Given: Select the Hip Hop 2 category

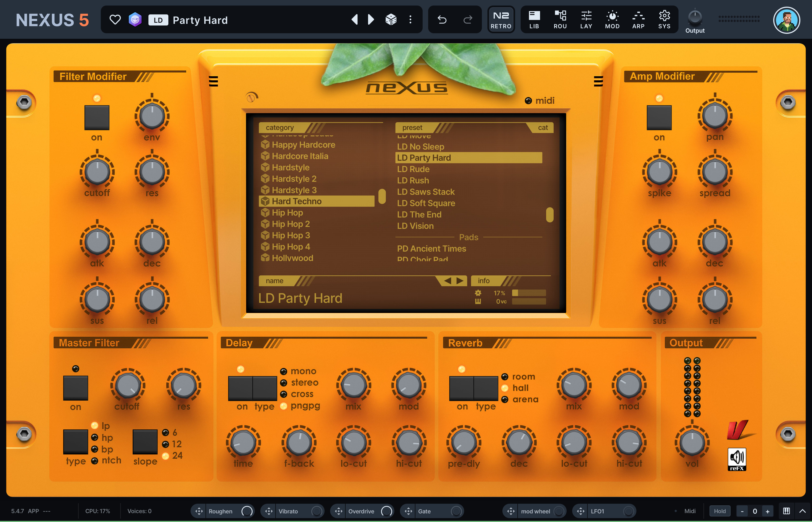Looking at the screenshot, I should (291, 224).
